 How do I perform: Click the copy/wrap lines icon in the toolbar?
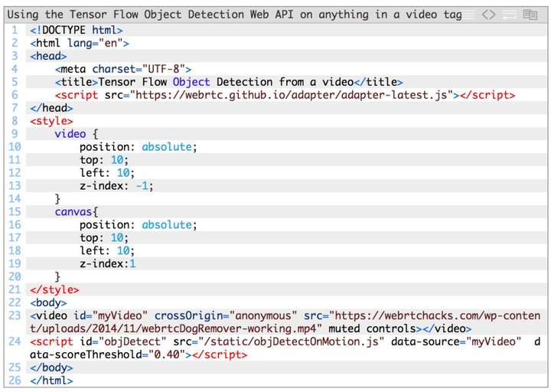pos(509,15)
